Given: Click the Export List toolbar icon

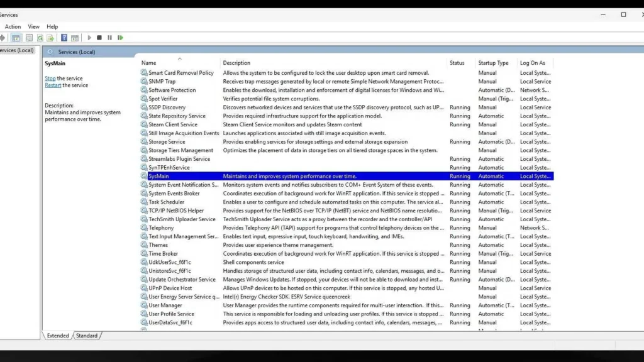Looking at the screenshot, I should (50, 38).
